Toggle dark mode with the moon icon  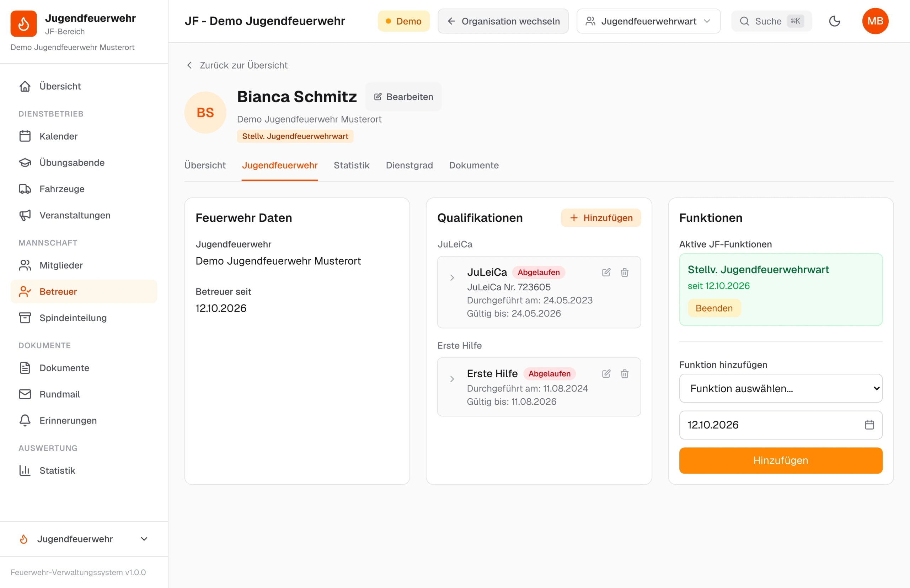pos(834,21)
